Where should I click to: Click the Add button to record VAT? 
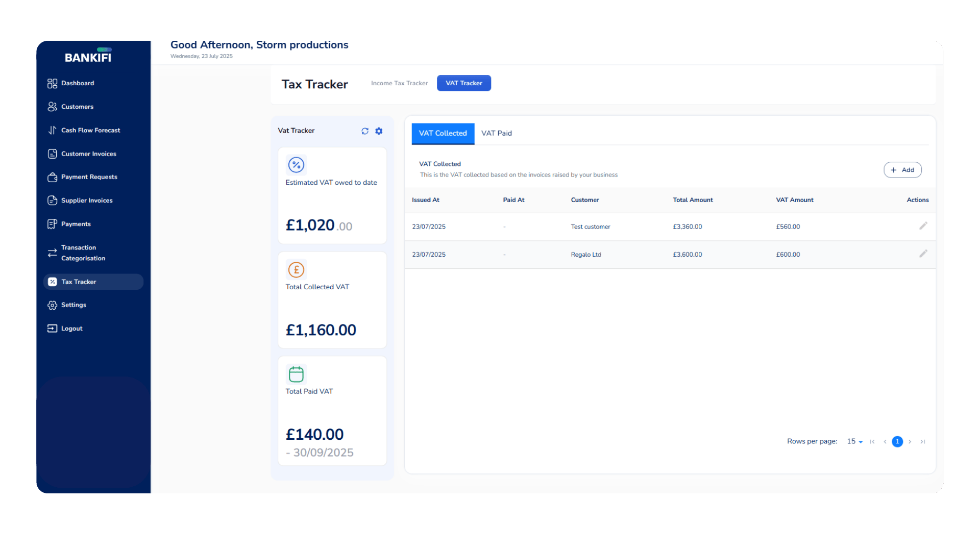pyautogui.click(x=902, y=170)
